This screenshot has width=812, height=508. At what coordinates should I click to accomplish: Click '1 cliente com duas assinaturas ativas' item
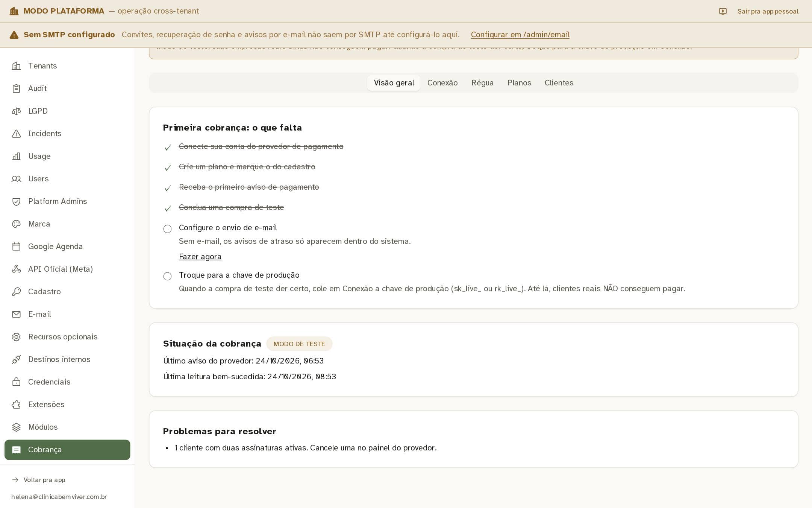pyautogui.click(x=305, y=448)
